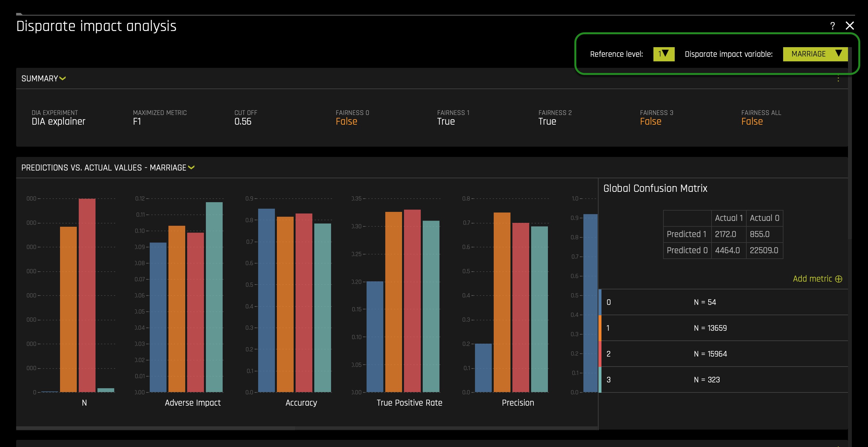Click the Add metric plus icon
This screenshot has width=868, height=447.
[x=838, y=279]
